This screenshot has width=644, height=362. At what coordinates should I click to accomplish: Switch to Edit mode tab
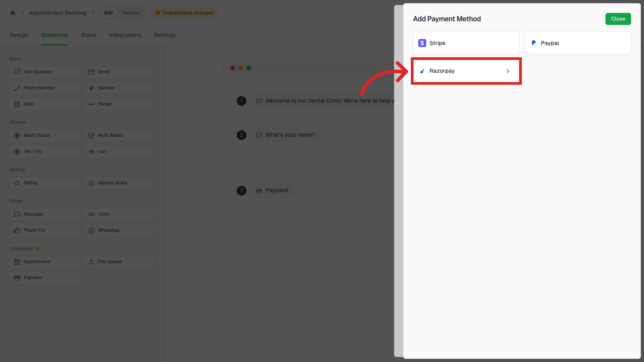coord(108,13)
